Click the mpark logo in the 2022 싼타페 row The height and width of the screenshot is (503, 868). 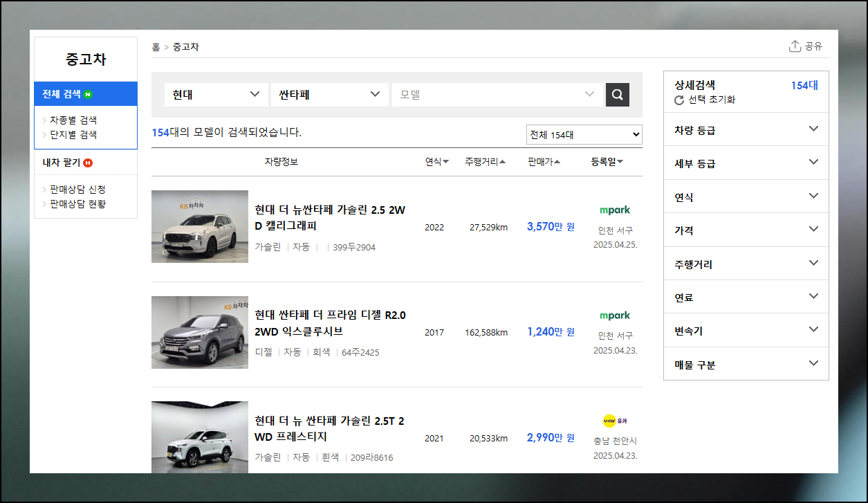615,210
